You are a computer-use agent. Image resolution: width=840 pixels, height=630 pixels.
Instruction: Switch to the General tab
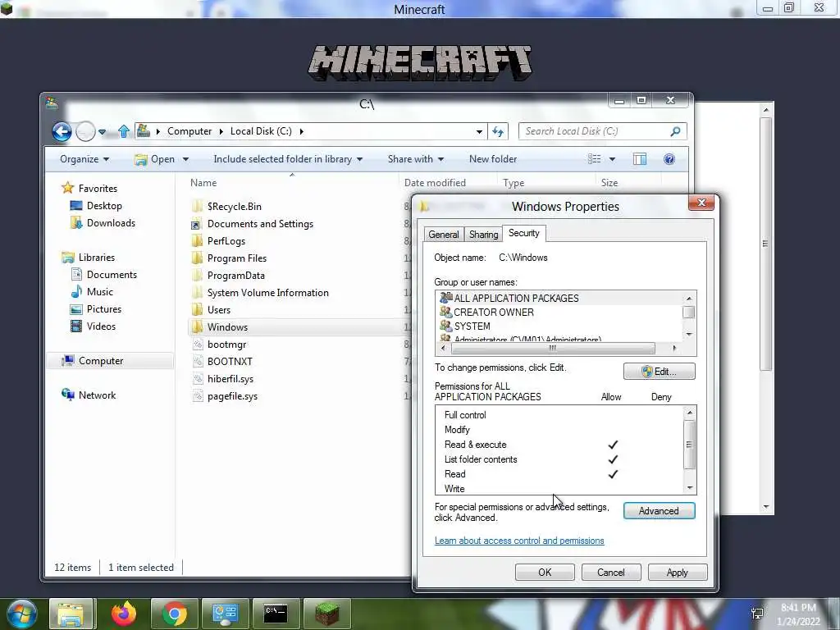pos(444,234)
